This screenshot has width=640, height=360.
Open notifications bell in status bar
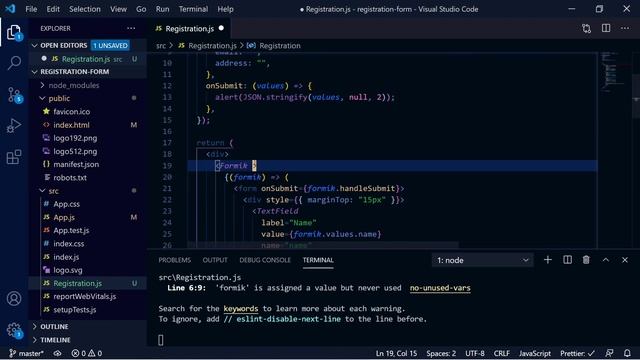point(627,353)
